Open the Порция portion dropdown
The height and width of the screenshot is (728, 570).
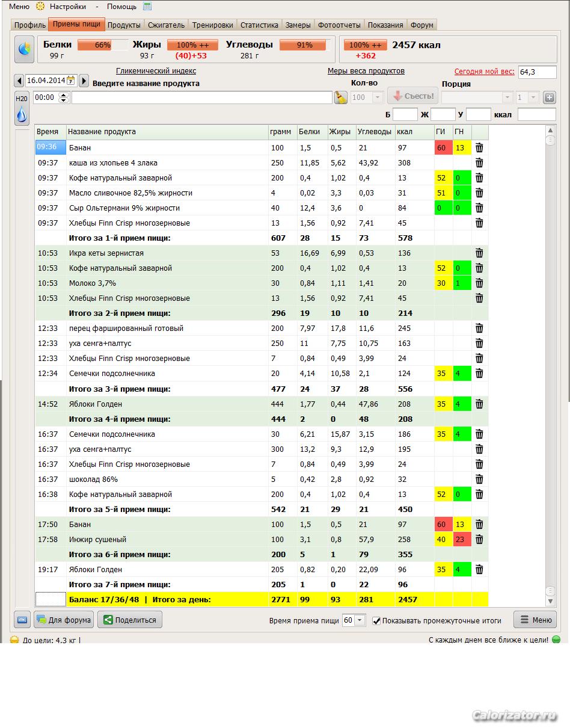pos(508,97)
